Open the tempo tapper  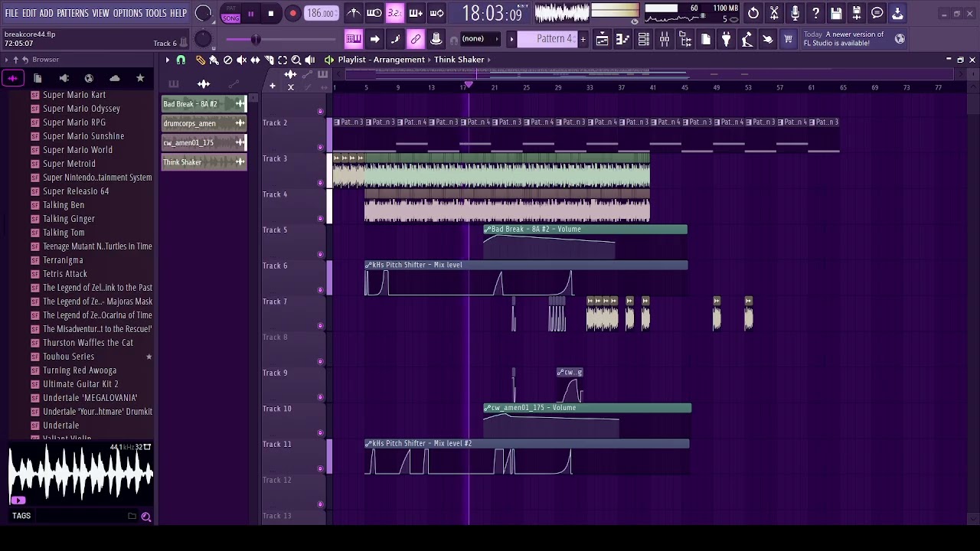746,39
